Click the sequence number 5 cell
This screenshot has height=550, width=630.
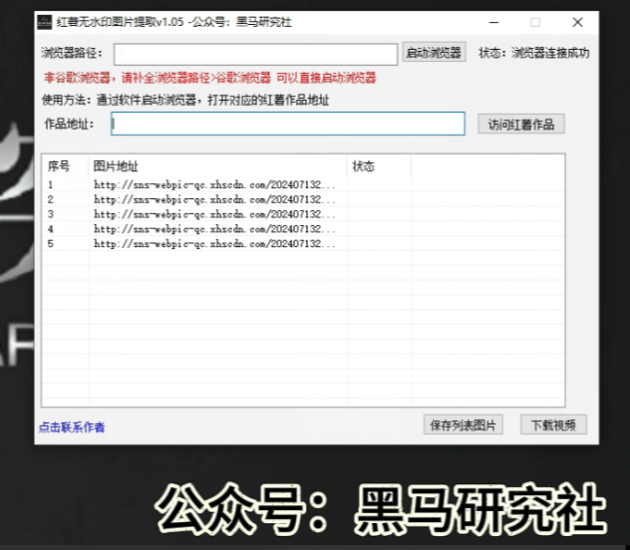[51, 244]
